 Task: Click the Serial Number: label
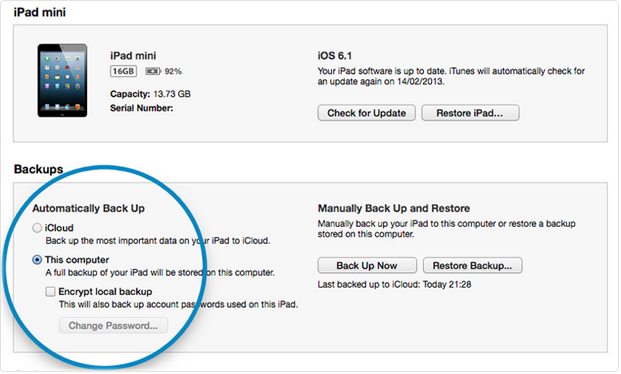coord(141,108)
